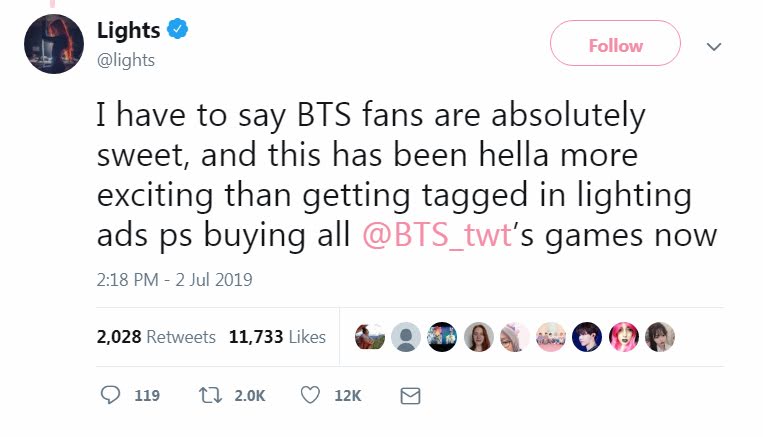
Task: Like the tweet with heart icon
Action: click(310, 396)
